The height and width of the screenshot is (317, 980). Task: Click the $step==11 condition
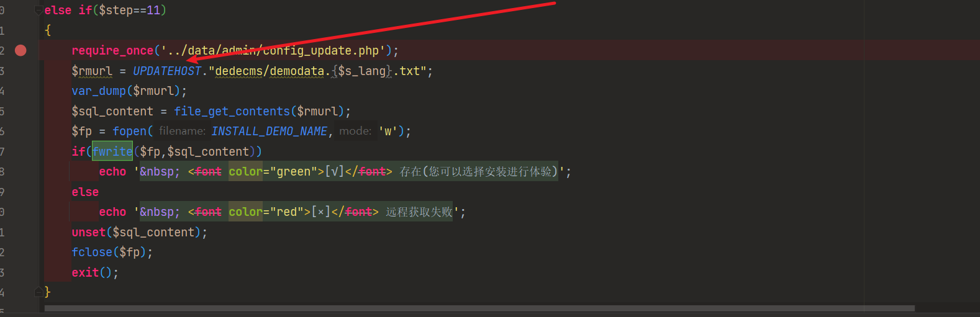129,11
